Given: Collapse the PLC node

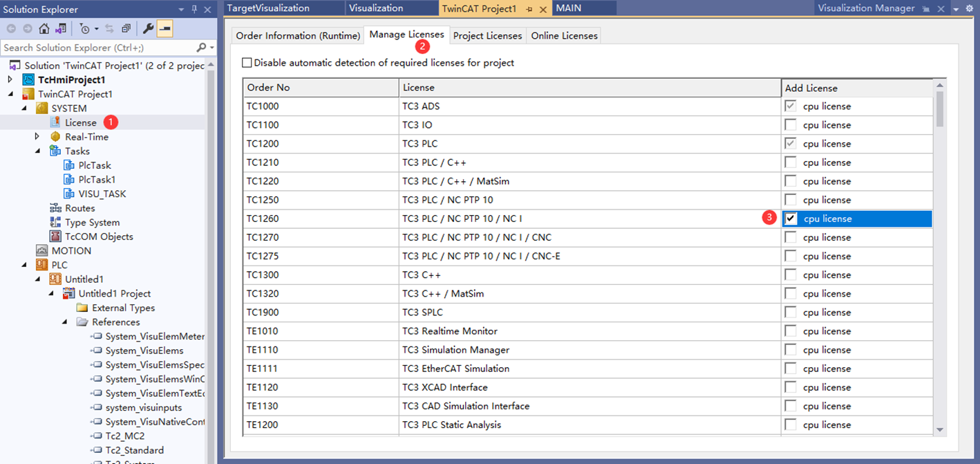Looking at the screenshot, I should click(24, 265).
